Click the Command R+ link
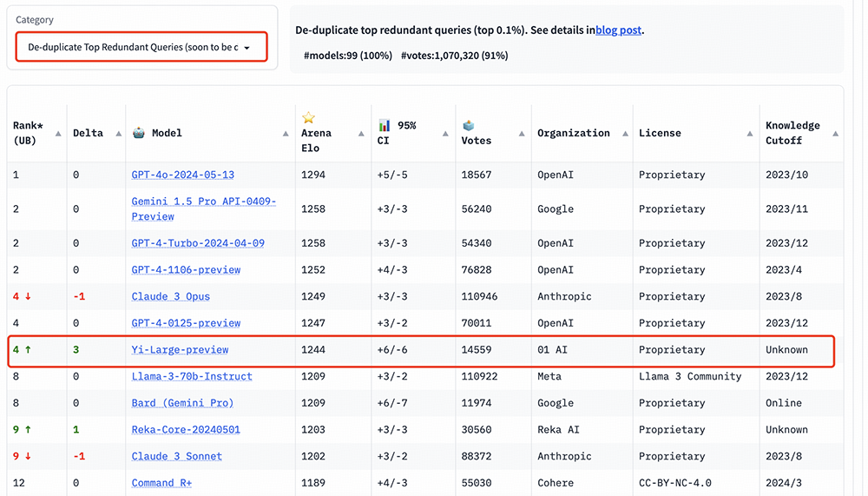This screenshot has height=496, width=868. pos(161,483)
